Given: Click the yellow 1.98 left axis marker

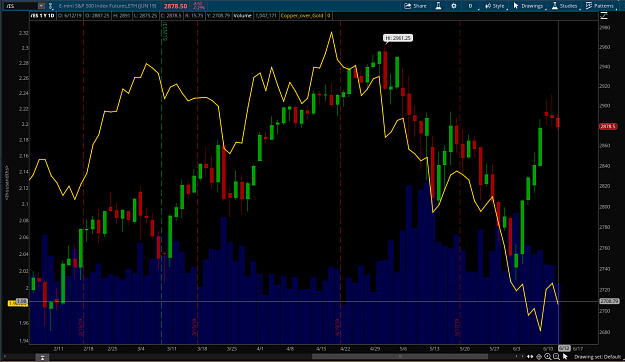Looking at the screenshot, I should point(18,303).
